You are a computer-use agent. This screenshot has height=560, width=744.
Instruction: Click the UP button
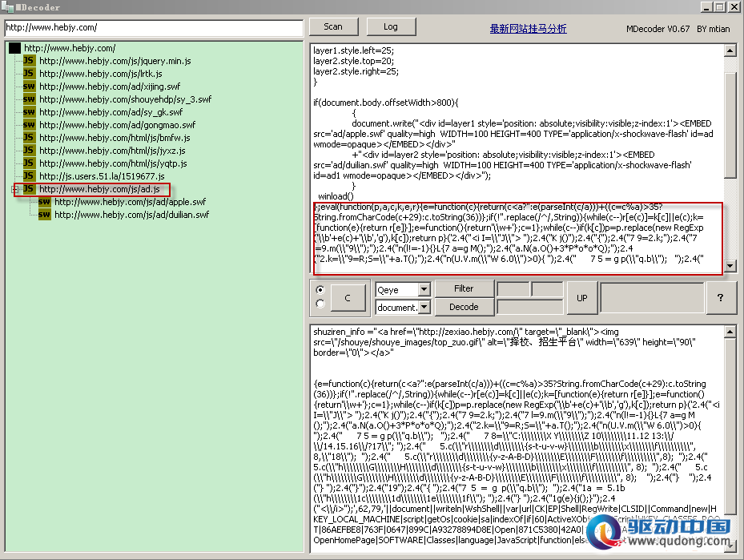tap(582, 298)
